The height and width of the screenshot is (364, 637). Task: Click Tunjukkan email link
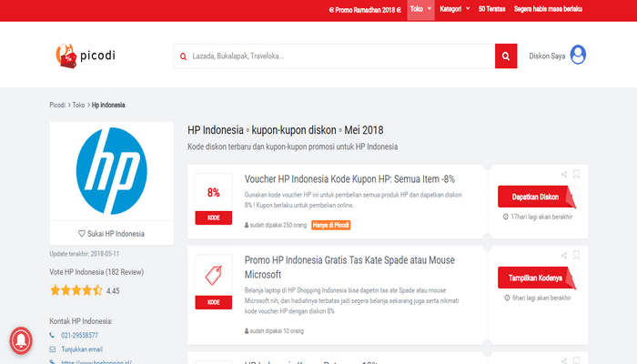pos(82,349)
